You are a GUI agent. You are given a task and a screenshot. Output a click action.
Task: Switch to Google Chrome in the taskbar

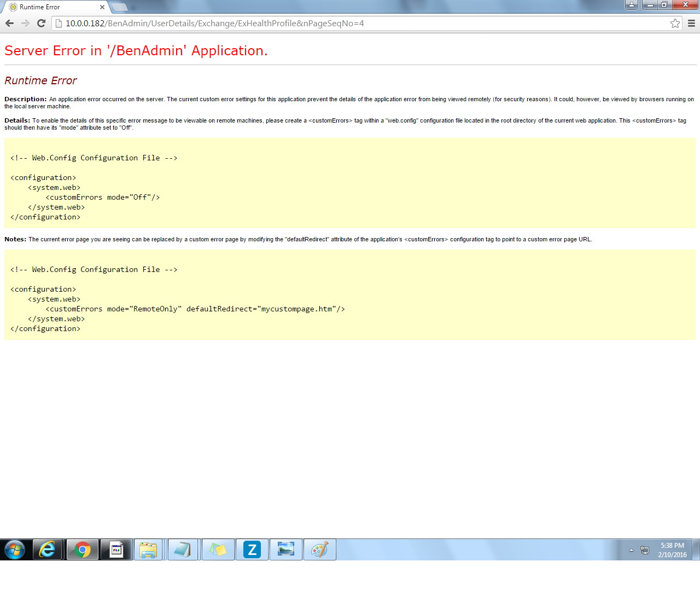[83, 549]
